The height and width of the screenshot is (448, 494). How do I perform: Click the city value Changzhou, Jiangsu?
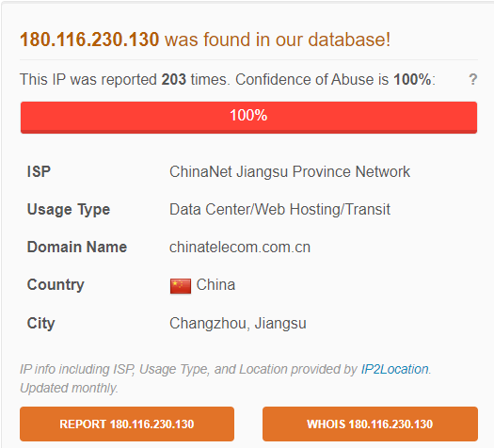point(238,324)
